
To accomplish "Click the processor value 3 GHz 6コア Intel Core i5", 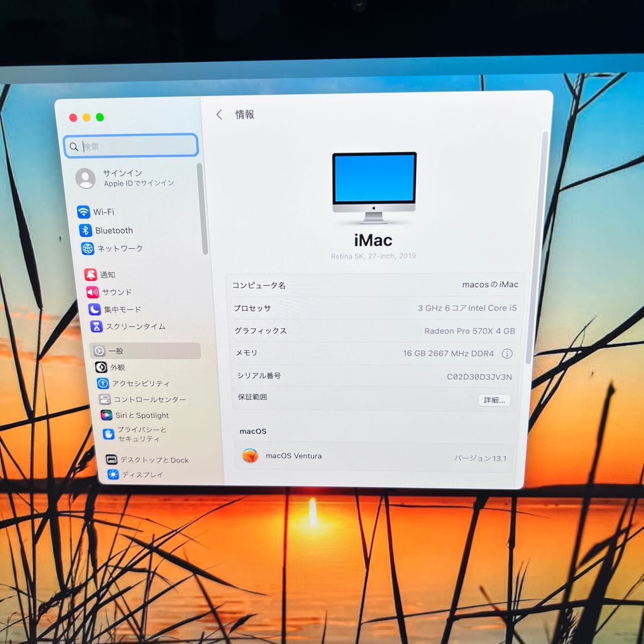I will click(467, 308).
